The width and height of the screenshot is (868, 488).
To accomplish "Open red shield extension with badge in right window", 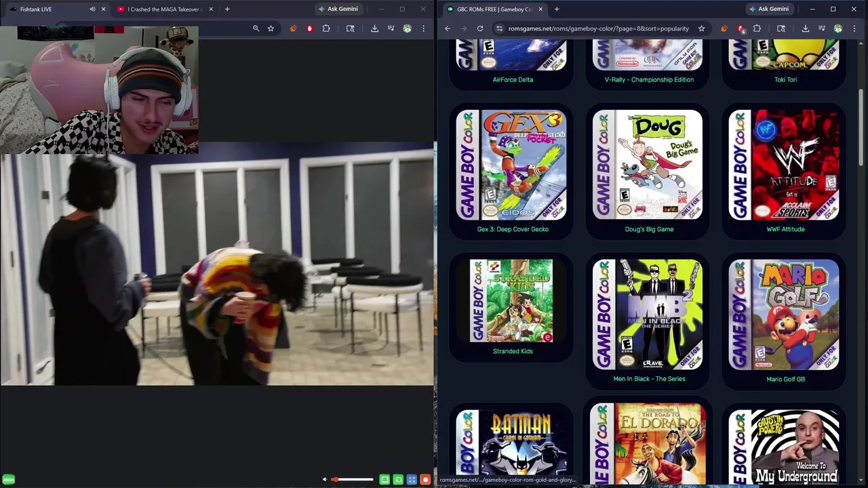I will (741, 28).
